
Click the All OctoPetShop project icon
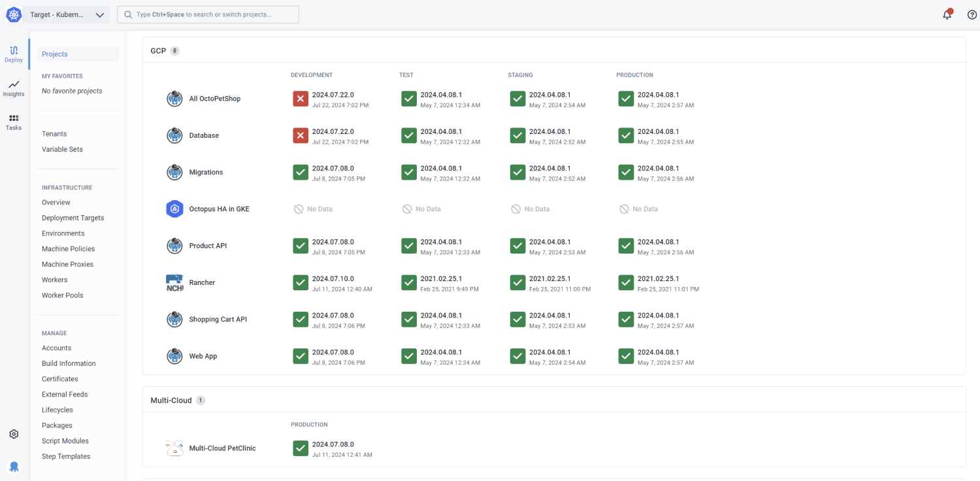pos(174,98)
